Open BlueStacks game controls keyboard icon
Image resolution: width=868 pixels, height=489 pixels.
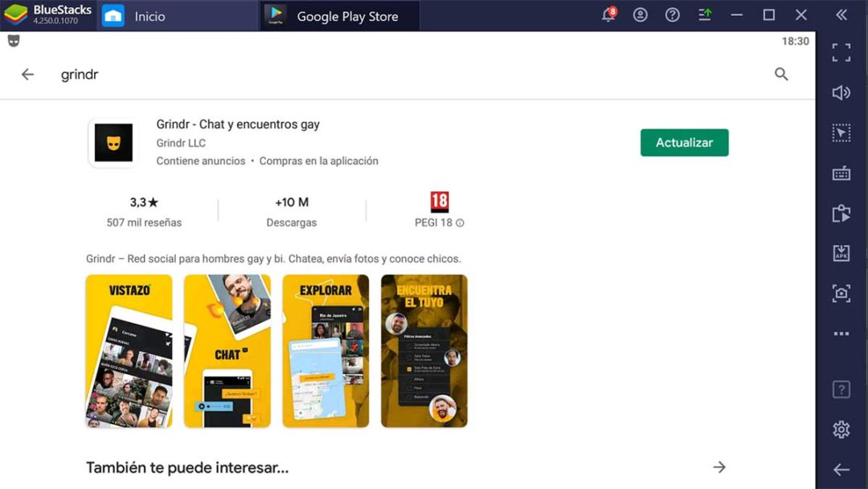[841, 173]
